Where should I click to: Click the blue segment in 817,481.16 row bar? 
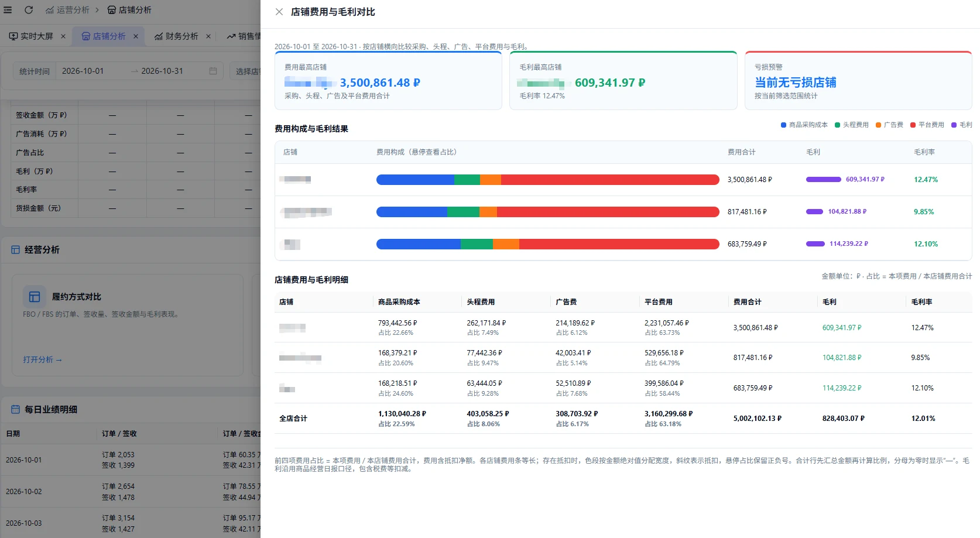[412, 212]
